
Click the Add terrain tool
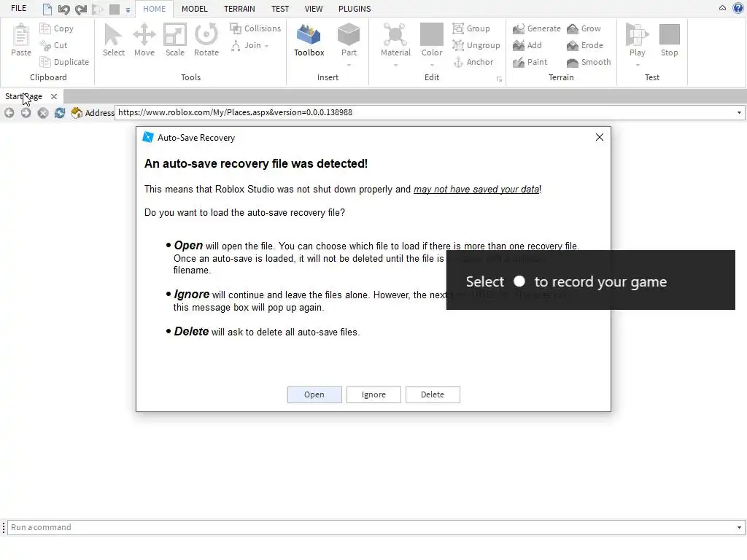(527, 45)
